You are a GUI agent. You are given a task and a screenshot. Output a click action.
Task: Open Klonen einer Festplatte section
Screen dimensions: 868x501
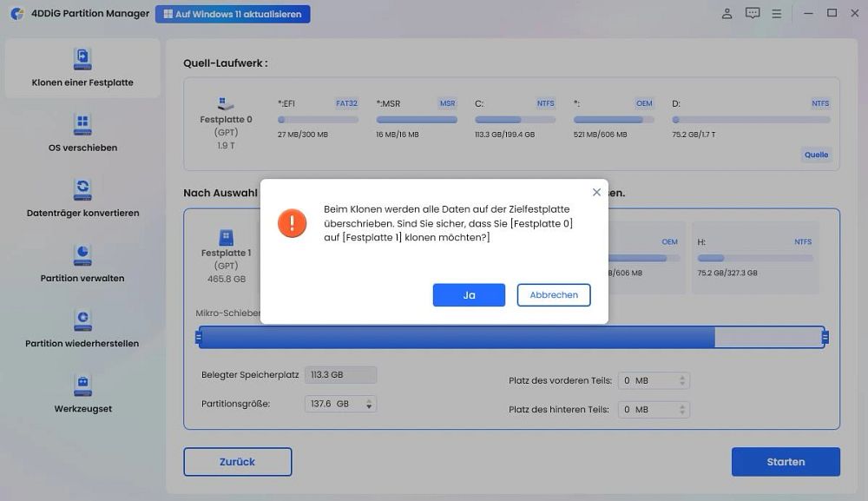(x=82, y=68)
